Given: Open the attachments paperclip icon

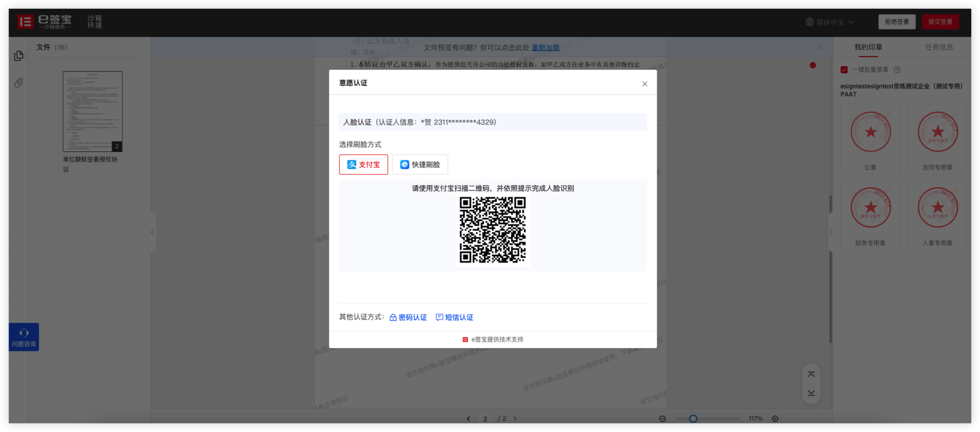Looking at the screenshot, I should click(x=19, y=82).
